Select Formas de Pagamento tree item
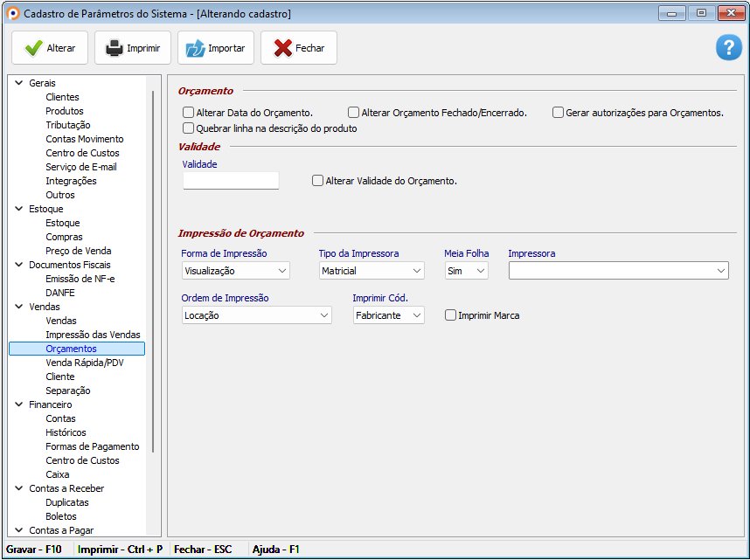750x560 pixels. coord(92,446)
